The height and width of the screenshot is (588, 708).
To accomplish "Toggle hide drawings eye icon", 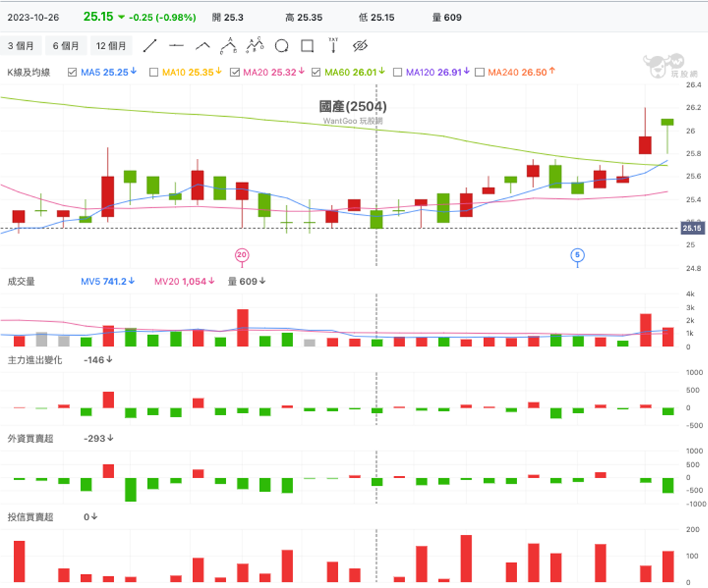I will 360,46.
